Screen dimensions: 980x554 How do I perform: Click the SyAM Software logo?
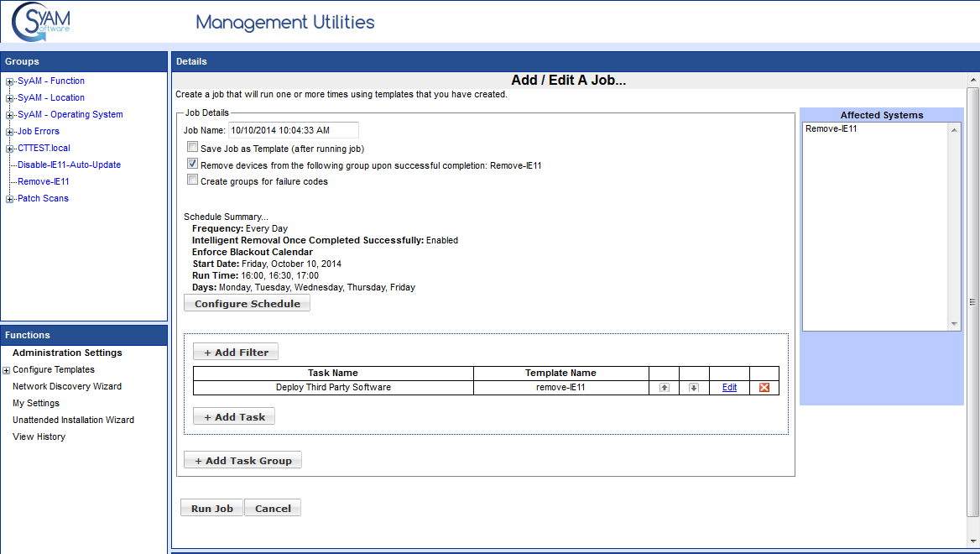click(42, 22)
